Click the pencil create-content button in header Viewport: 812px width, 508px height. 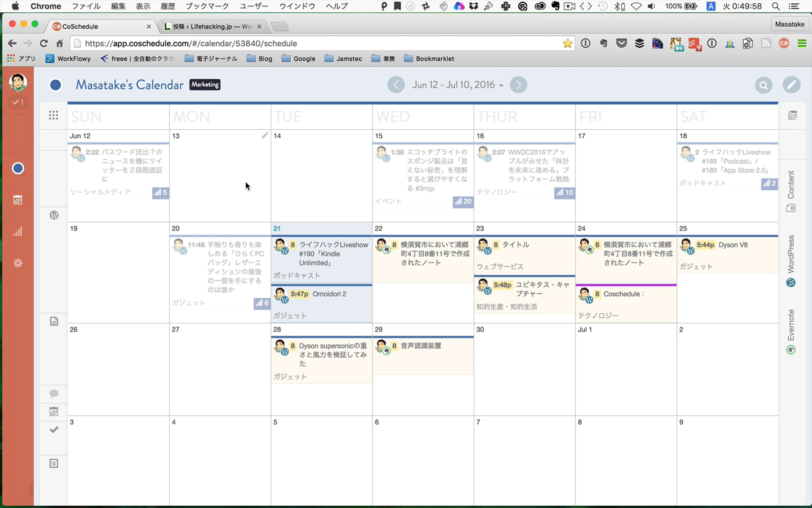(x=791, y=85)
